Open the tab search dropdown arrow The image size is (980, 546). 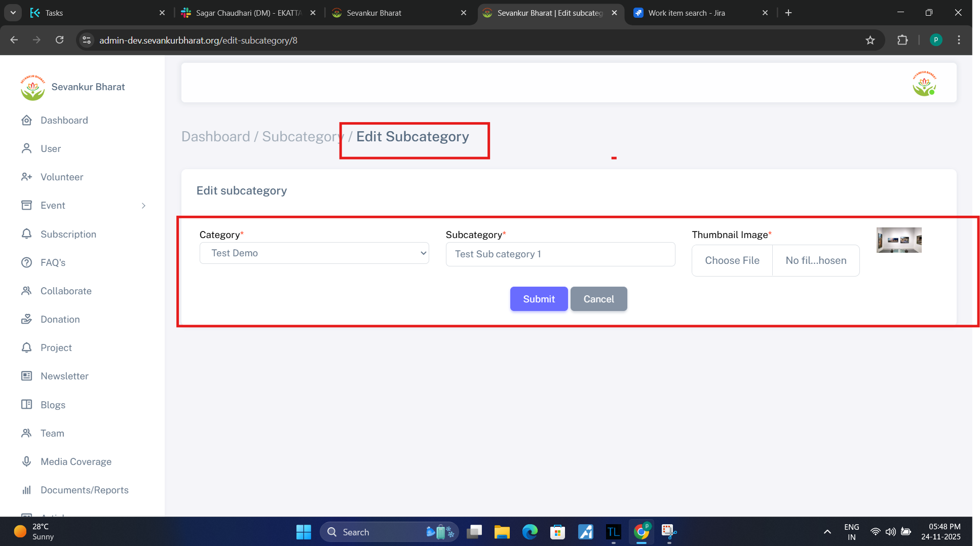point(13,13)
